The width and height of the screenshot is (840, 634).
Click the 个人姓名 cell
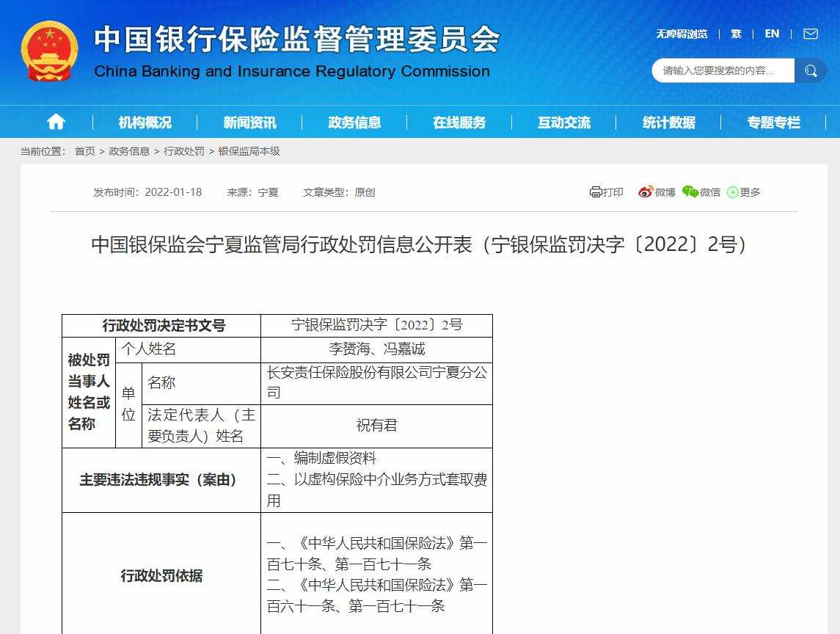coord(188,349)
